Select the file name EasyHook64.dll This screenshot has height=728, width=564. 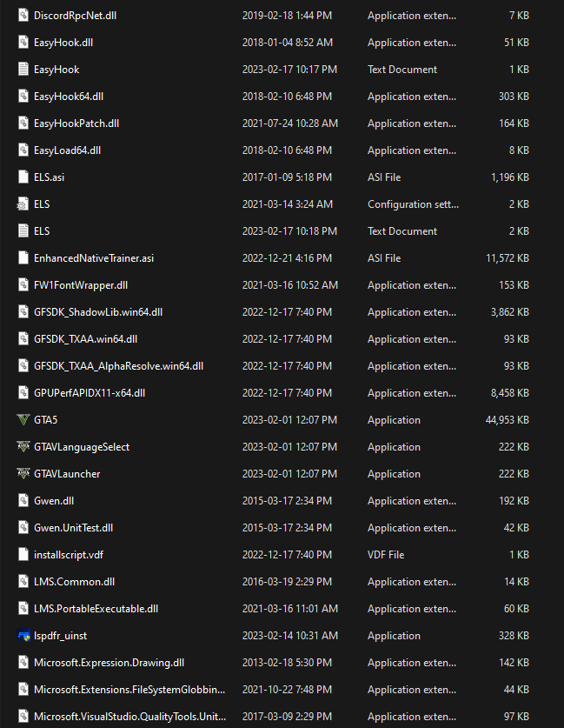click(x=69, y=96)
